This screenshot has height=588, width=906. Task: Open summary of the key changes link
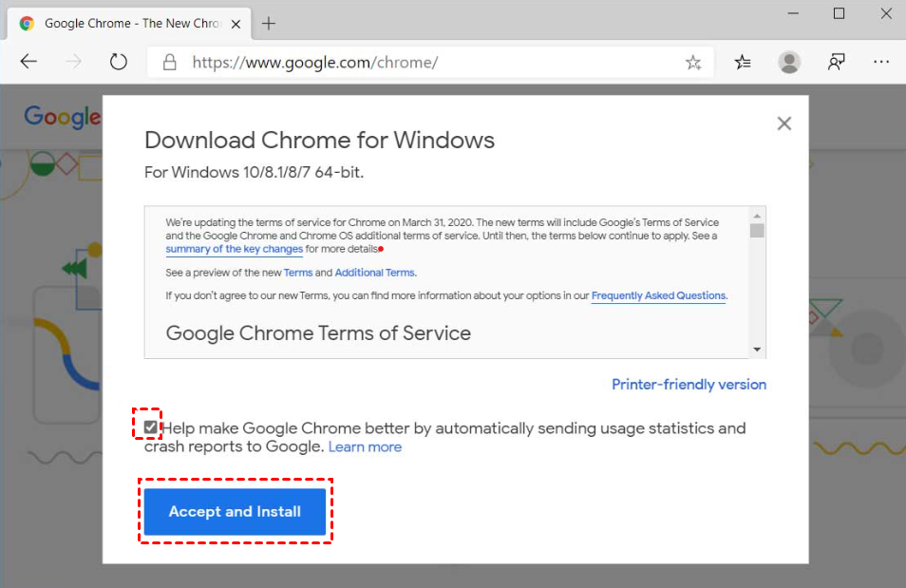234,249
